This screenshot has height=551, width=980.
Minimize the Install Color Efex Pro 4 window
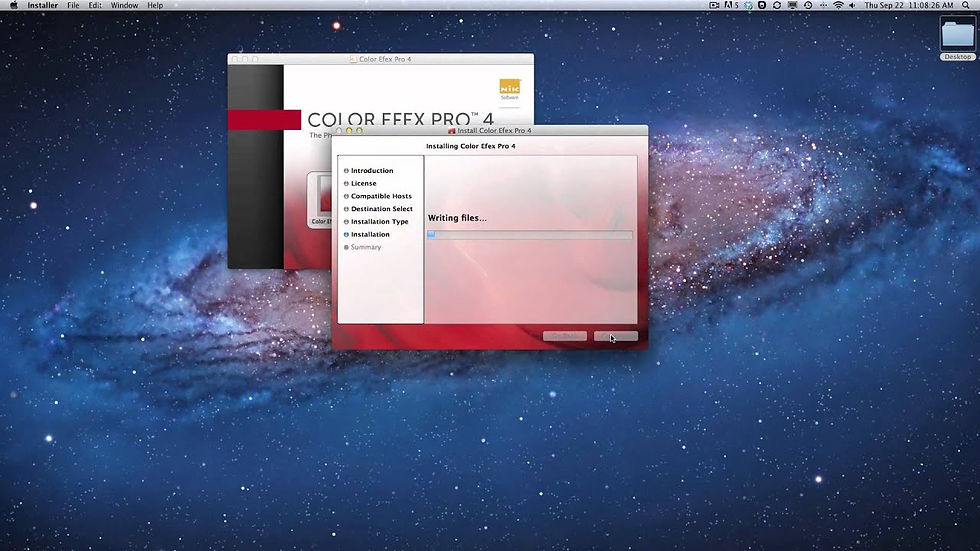[349, 131]
